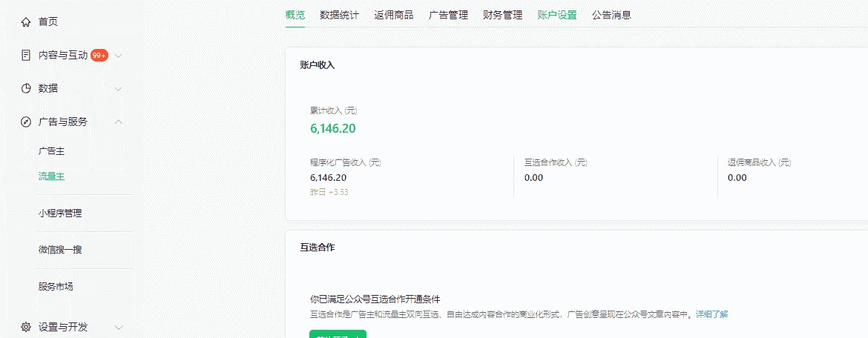Click the 内容与互动 document icon
Image resolution: width=868 pixels, height=338 pixels.
click(x=26, y=55)
